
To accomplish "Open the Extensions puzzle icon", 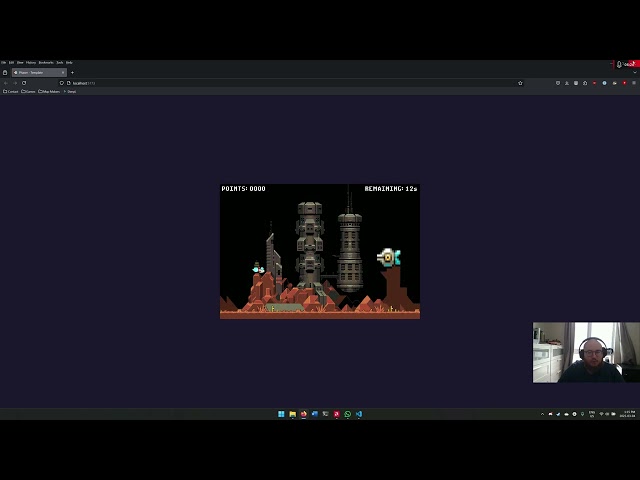I will click(x=585, y=83).
